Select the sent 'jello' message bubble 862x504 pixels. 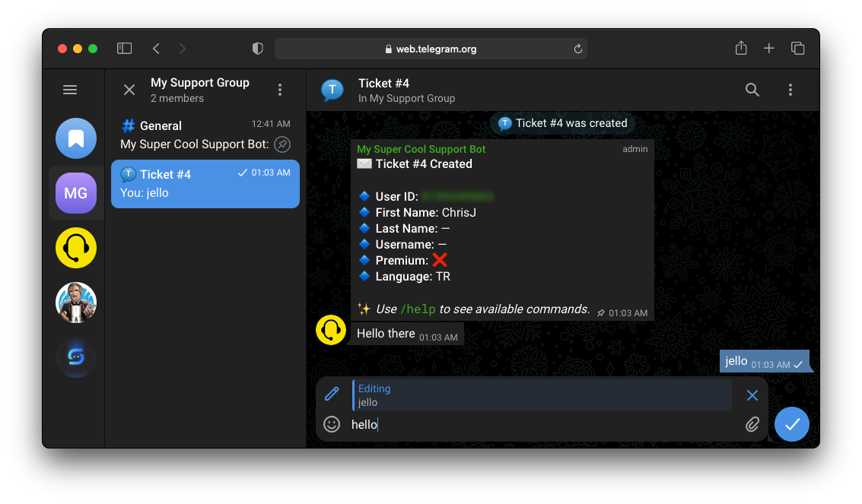tap(764, 361)
